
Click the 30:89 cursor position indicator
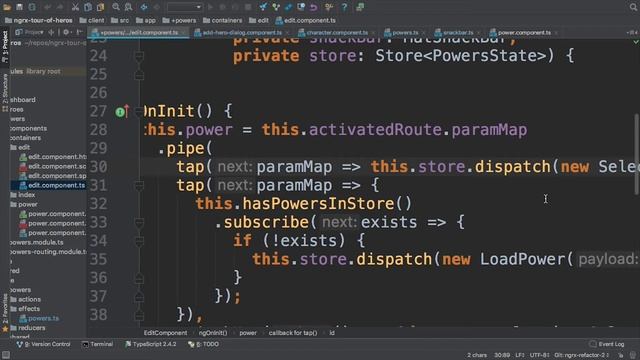[502, 355]
